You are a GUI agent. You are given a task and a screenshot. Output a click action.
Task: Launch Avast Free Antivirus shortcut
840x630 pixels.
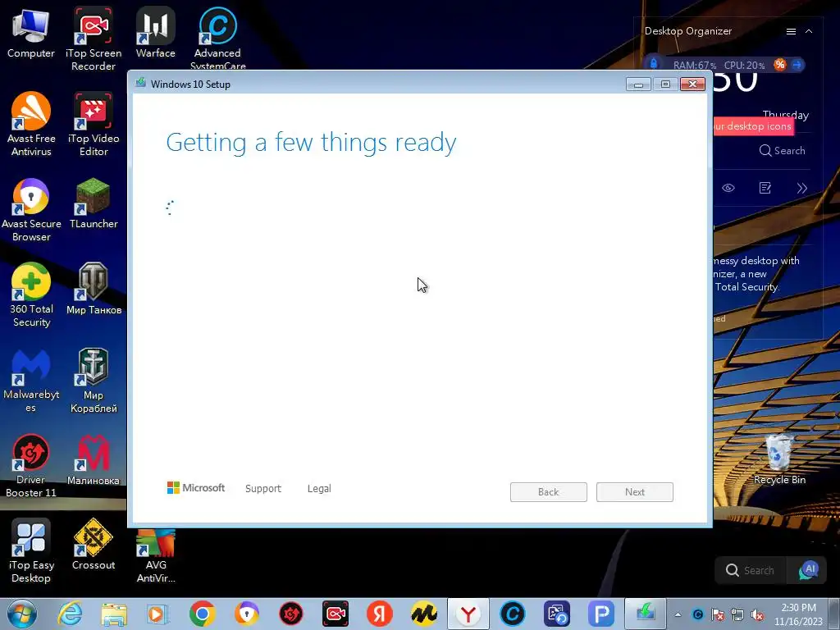(x=31, y=125)
